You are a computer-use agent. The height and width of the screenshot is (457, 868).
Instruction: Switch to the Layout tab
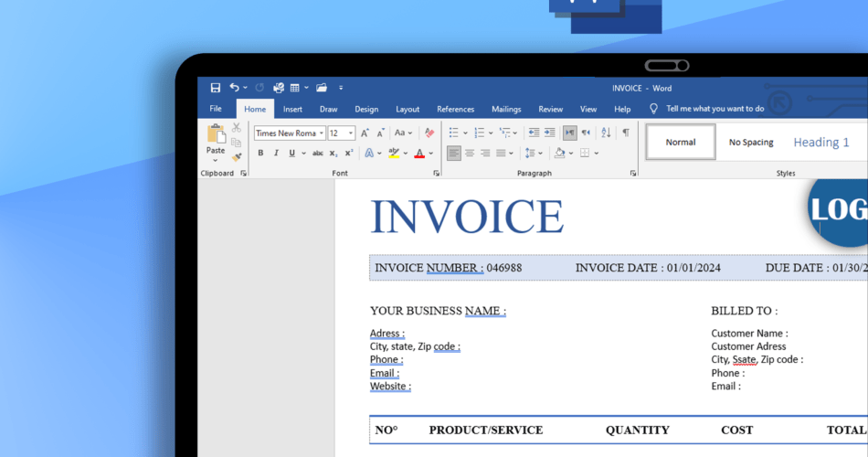click(x=408, y=109)
